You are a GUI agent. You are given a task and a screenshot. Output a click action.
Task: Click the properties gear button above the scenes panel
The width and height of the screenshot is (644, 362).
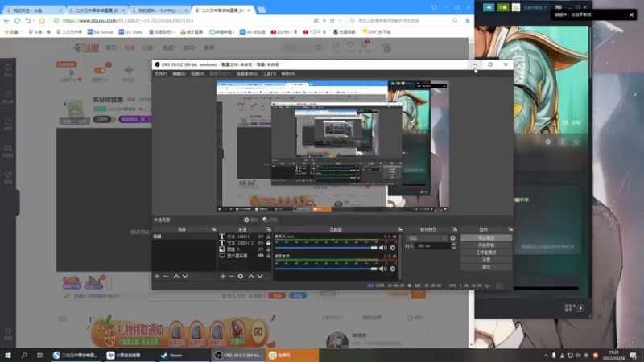pos(250,220)
